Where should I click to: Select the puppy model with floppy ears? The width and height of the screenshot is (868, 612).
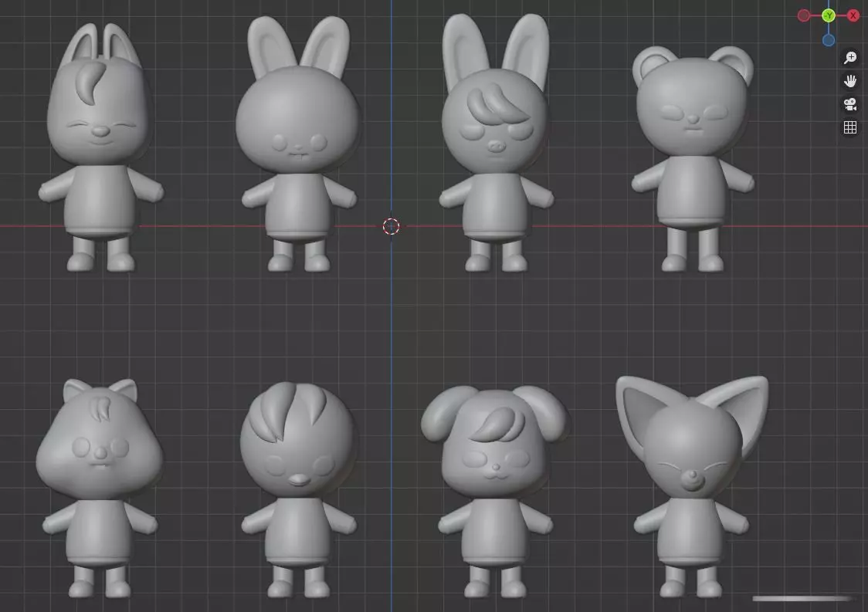496,492
